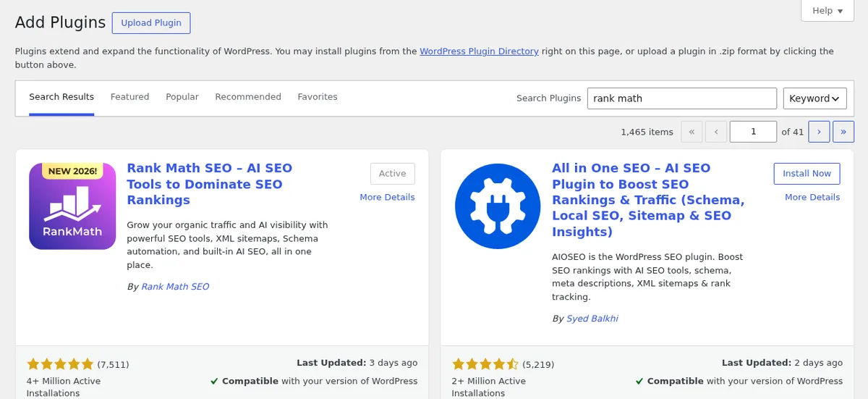This screenshot has width=868, height=399.
Task: Open the Help dropdown tab
Action: [827, 11]
